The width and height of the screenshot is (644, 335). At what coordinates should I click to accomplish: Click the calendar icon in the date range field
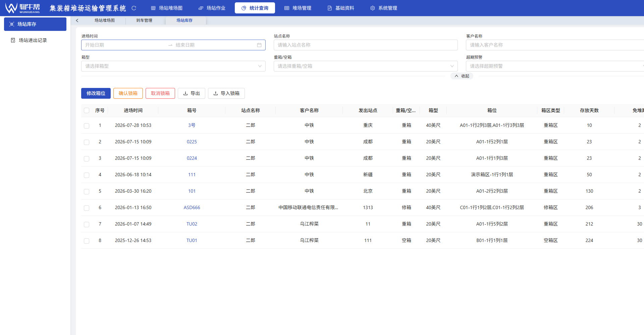click(259, 45)
